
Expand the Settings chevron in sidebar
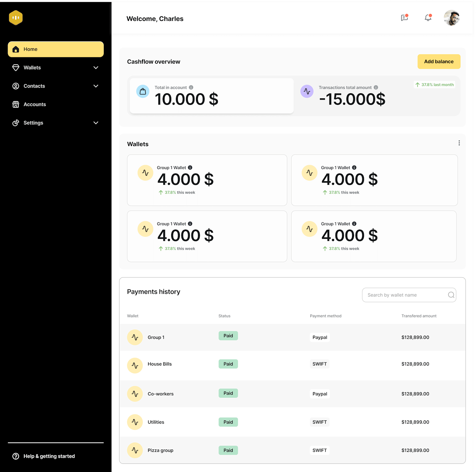click(96, 123)
